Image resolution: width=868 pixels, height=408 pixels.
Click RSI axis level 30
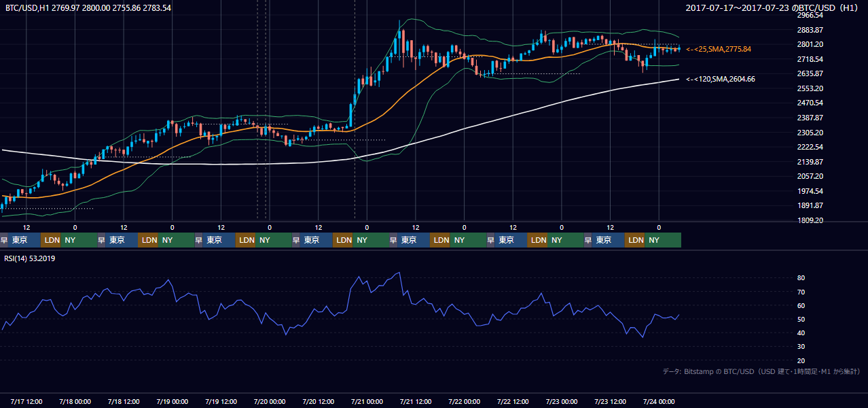click(x=801, y=347)
